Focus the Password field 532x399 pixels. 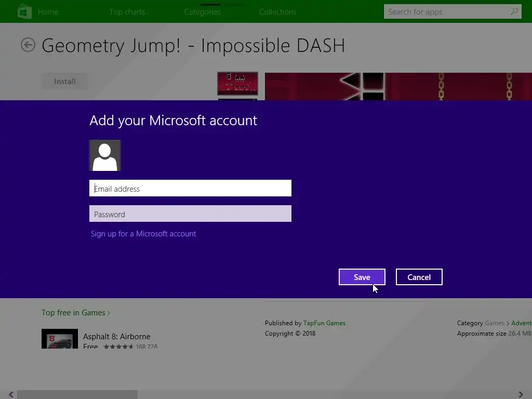(190, 214)
